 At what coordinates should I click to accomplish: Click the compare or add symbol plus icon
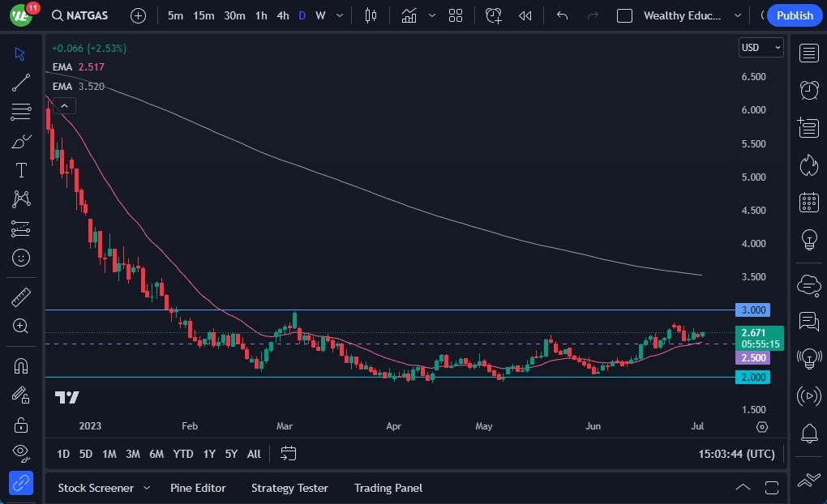tap(138, 16)
